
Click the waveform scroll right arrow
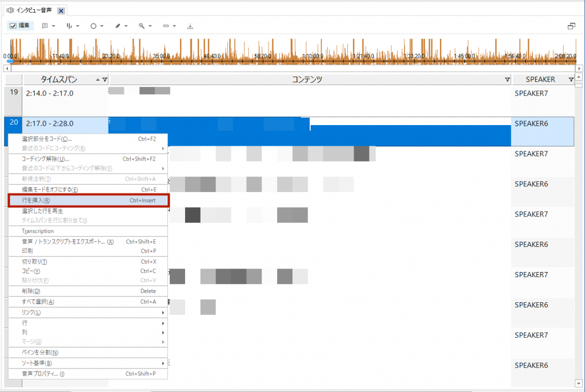579,68
